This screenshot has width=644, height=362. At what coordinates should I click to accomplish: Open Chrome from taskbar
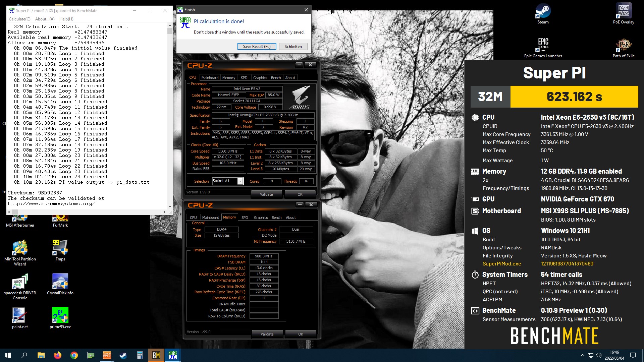tap(74, 355)
